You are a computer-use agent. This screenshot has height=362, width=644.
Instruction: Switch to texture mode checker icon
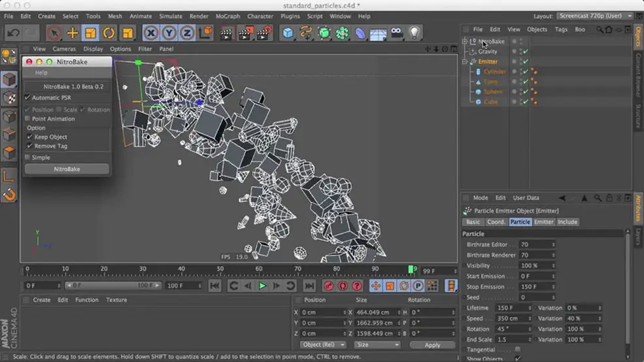click(x=9, y=97)
